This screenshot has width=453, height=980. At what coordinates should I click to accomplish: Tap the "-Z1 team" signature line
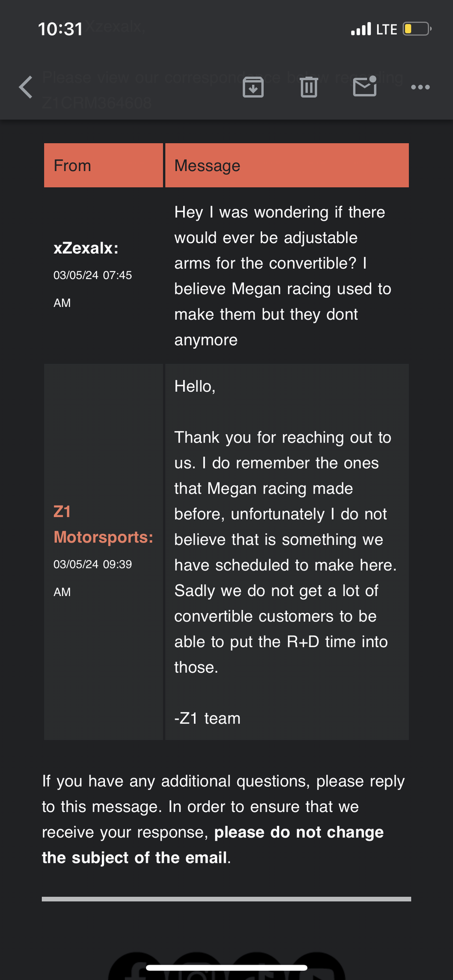207,718
